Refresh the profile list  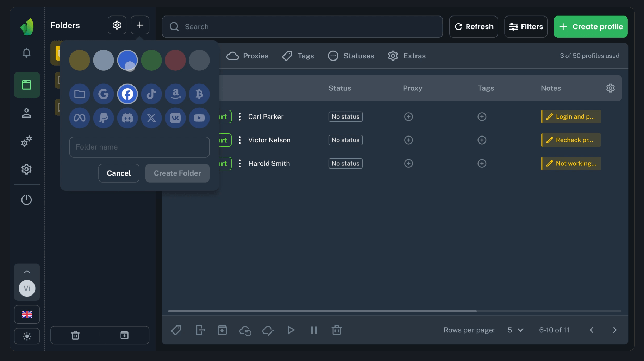tap(474, 27)
